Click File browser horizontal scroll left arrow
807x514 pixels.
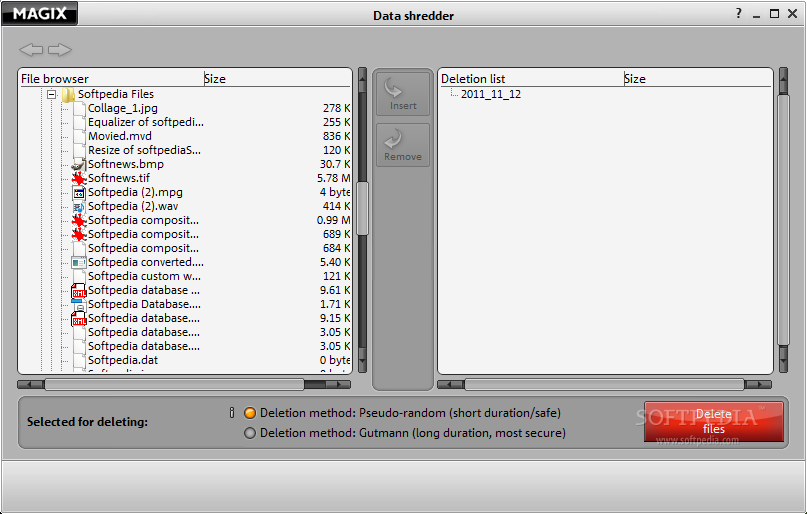(x=31, y=384)
